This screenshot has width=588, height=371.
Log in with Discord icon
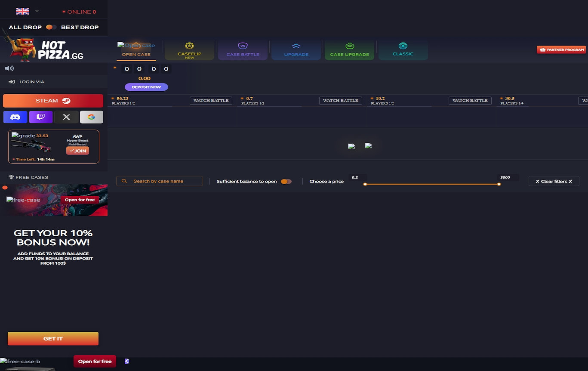coord(15,117)
